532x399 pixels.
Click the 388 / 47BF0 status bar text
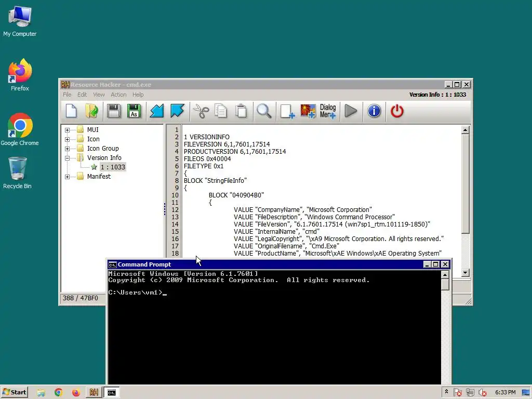pyautogui.click(x=81, y=298)
